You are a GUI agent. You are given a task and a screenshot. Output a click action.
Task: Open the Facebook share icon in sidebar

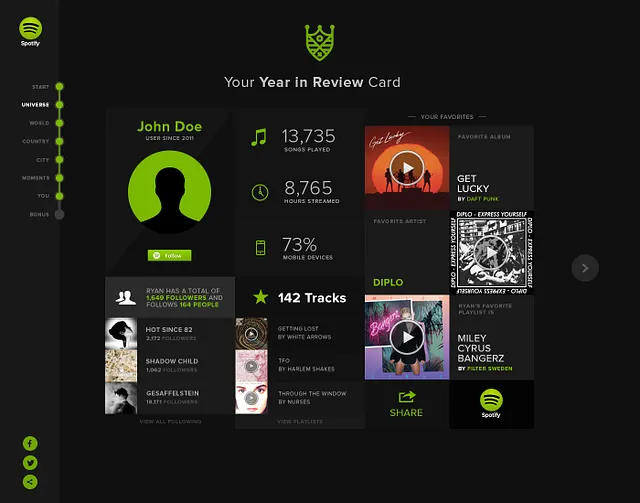(x=30, y=443)
